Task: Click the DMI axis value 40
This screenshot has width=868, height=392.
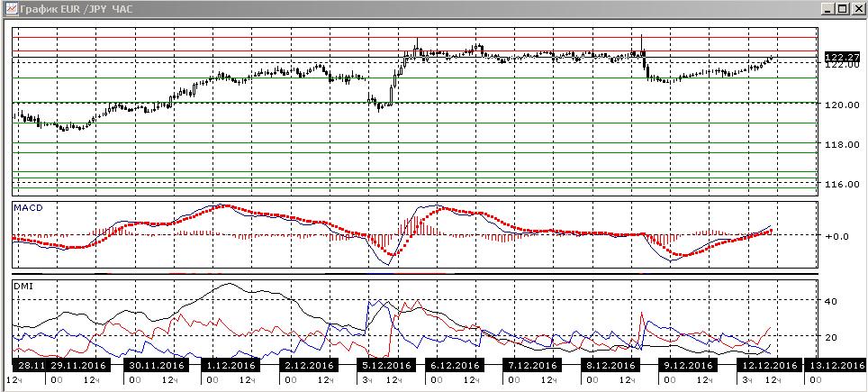Action: [x=830, y=301]
